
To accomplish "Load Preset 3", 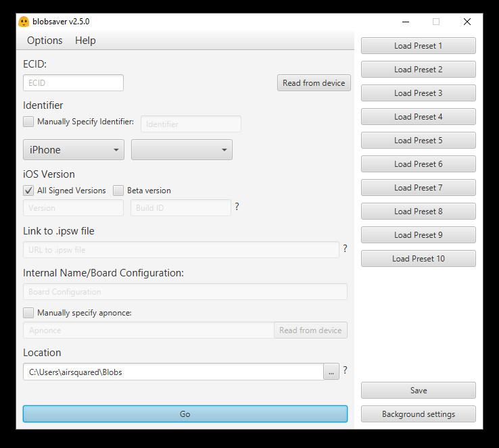I will (419, 93).
